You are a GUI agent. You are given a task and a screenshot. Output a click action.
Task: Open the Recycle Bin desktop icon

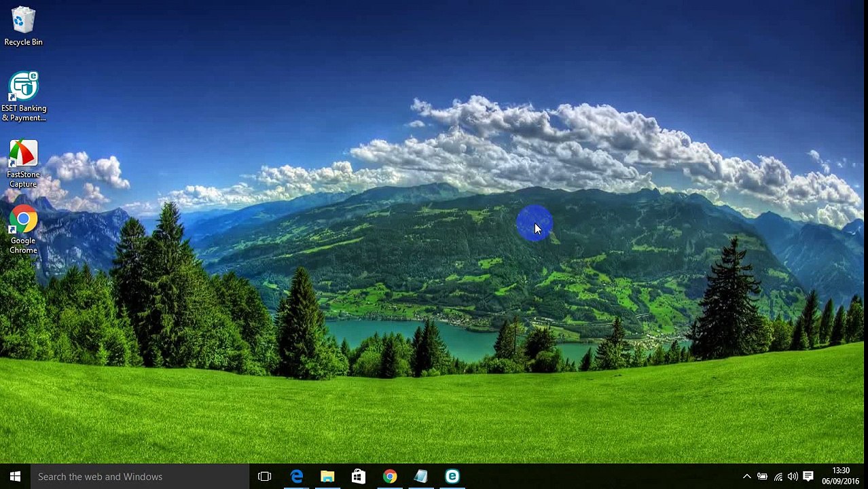[x=23, y=27]
